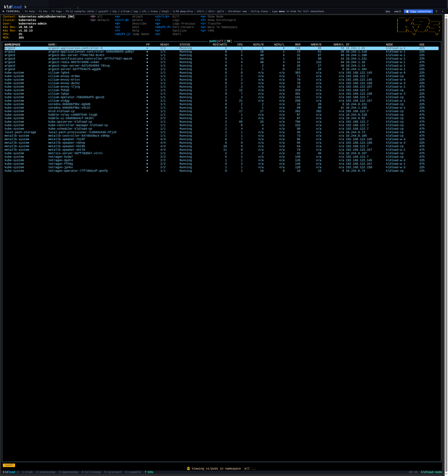Click the <pod> breadcrumb badge
This screenshot has height=476, width=448.
click(x=9, y=465)
